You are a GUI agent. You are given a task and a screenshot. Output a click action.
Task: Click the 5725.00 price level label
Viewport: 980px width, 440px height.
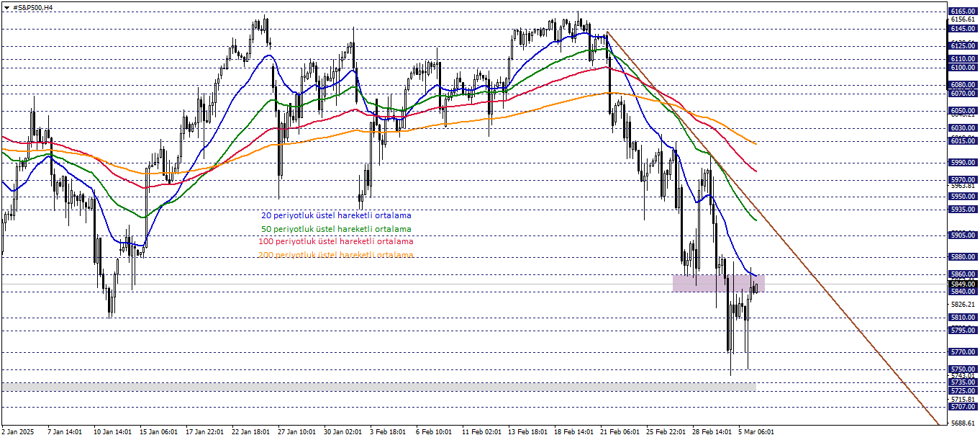(963, 391)
